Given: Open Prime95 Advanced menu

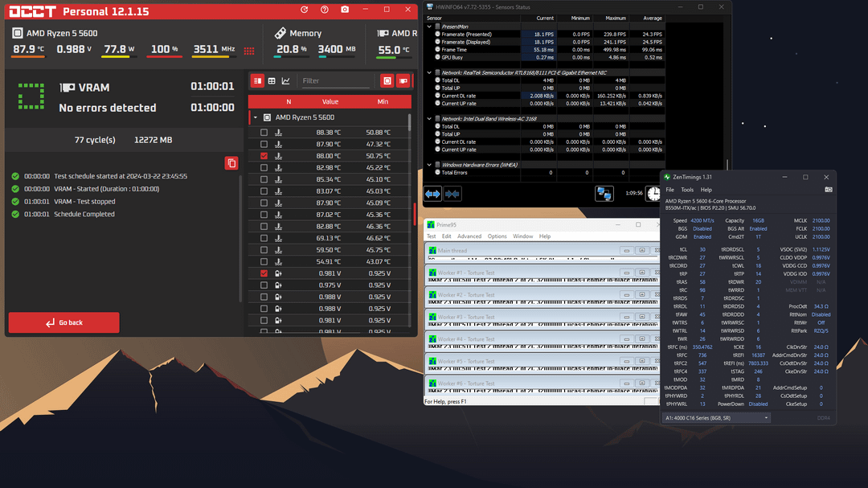Looking at the screenshot, I should tap(469, 236).
